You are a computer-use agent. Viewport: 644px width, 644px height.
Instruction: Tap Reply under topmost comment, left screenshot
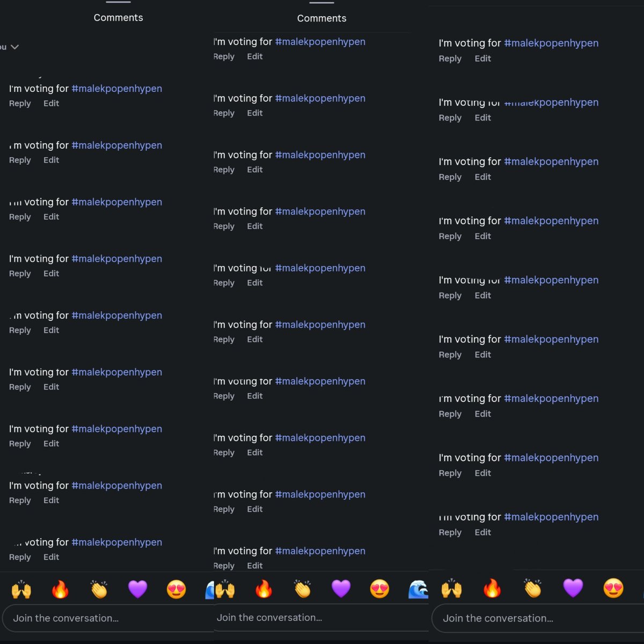[x=20, y=104]
